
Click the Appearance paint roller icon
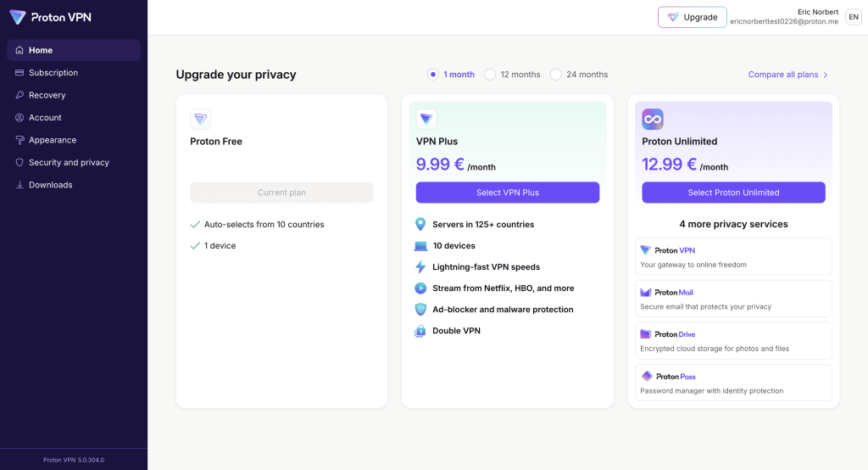[x=19, y=140]
